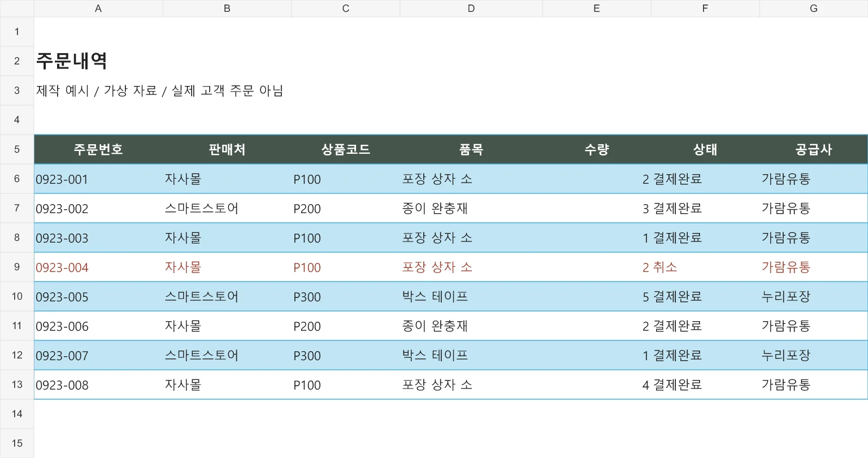Select the red cell 0923-004
868x458 pixels.
98,267
